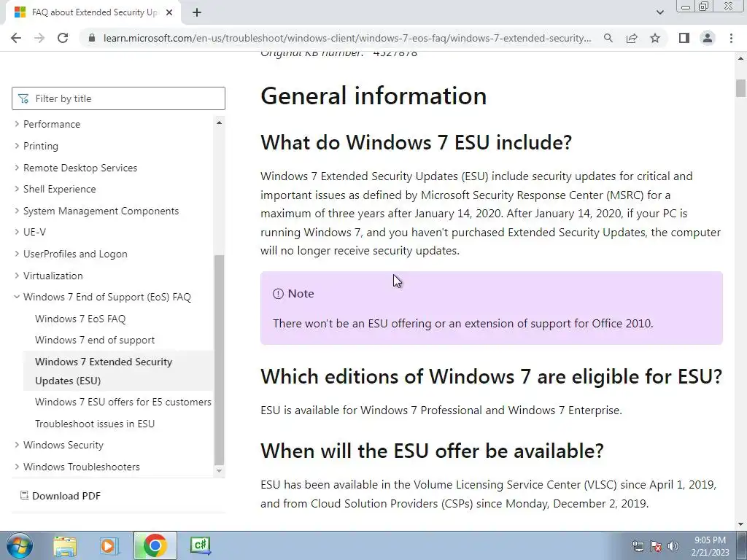Open Chrome three-dot menu
The width and height of the screenshot is (747, 560).
(731, 38)
